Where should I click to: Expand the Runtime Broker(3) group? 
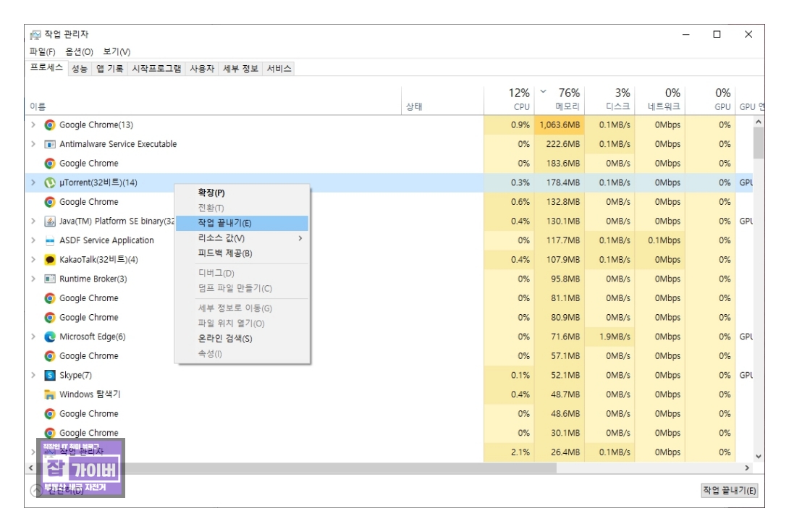pos(33,279)
